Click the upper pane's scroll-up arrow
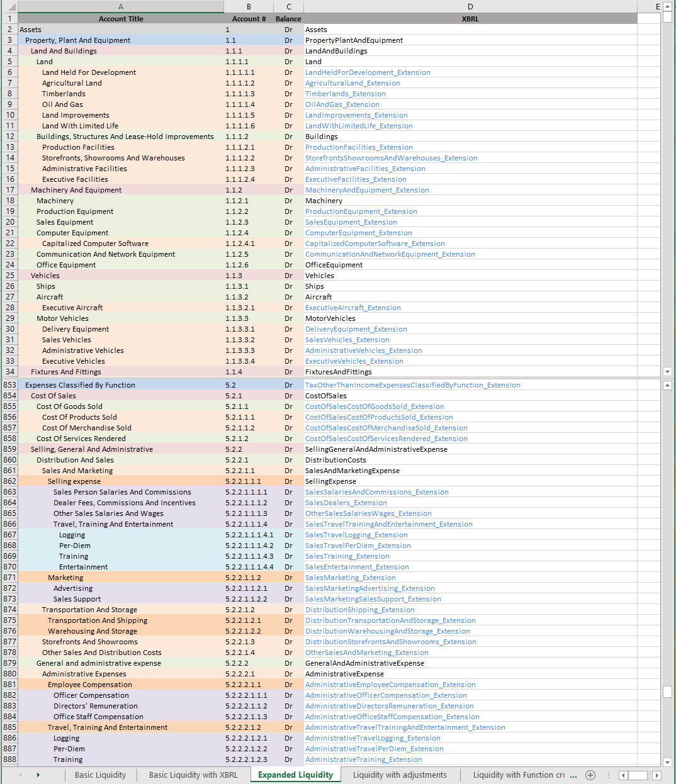This screenshot has width=676, height=784. click(668, 6)
